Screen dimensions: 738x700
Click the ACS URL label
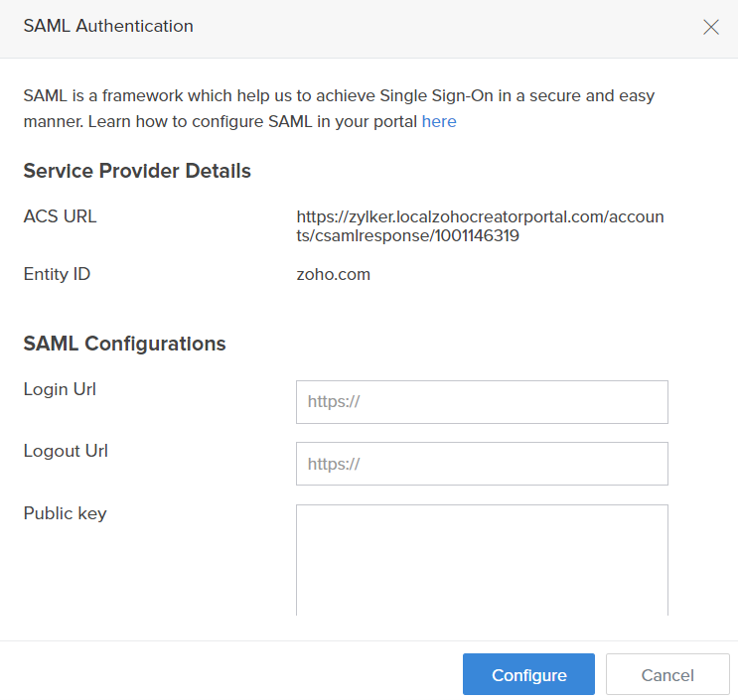[60, 216]
